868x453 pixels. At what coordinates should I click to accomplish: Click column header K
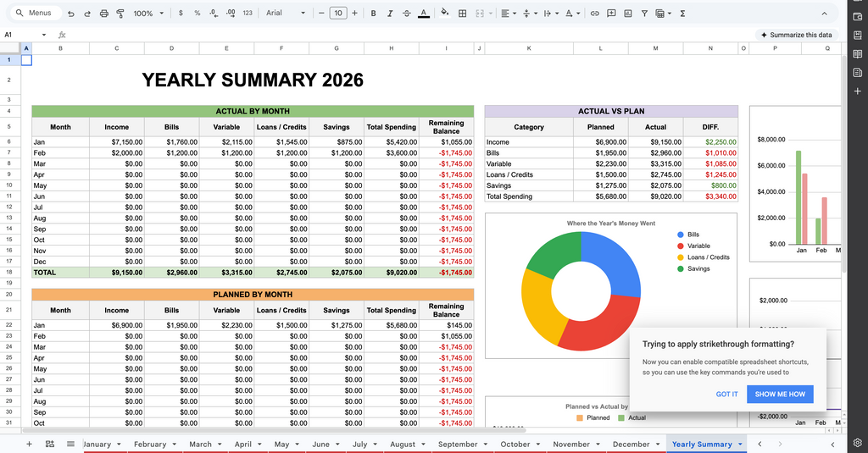529,48
